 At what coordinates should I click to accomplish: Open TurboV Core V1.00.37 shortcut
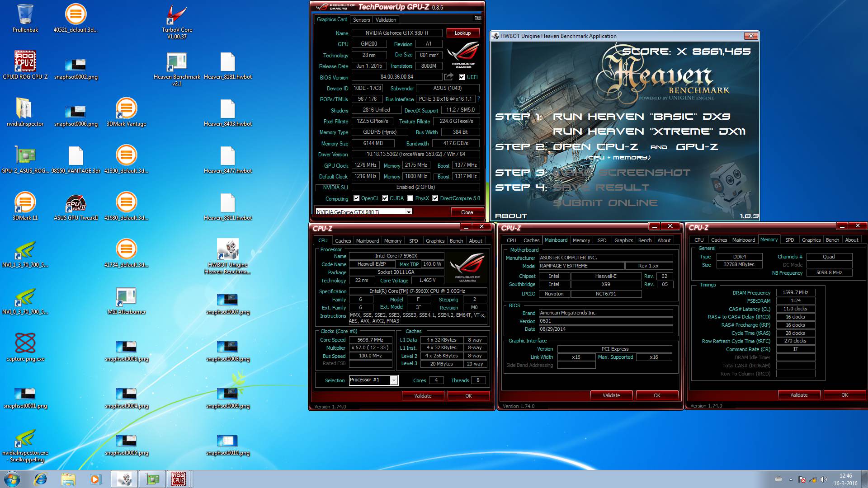coord(177,21)
